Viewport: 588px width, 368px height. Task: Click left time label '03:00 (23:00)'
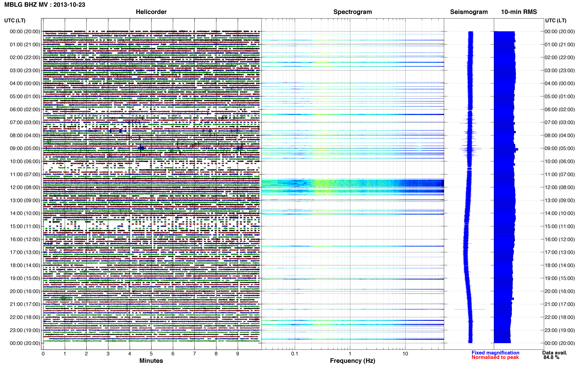(25, 71)
